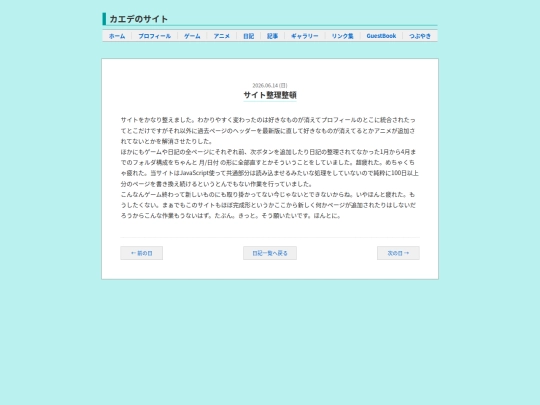Select the サイト整理整頓 article heading
This screenshot has height=405, width=540.
pyautogui.click(x=270, y=95)
